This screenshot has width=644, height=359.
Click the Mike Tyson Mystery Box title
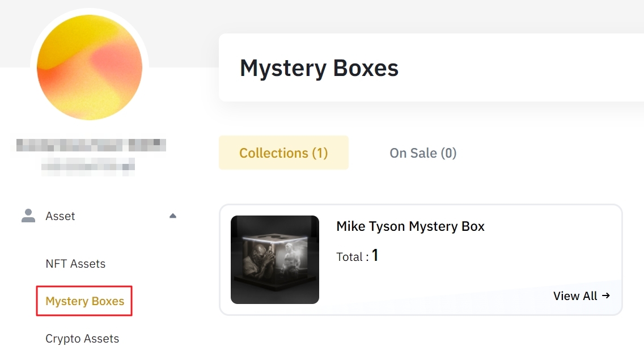[x=410, y=227]
